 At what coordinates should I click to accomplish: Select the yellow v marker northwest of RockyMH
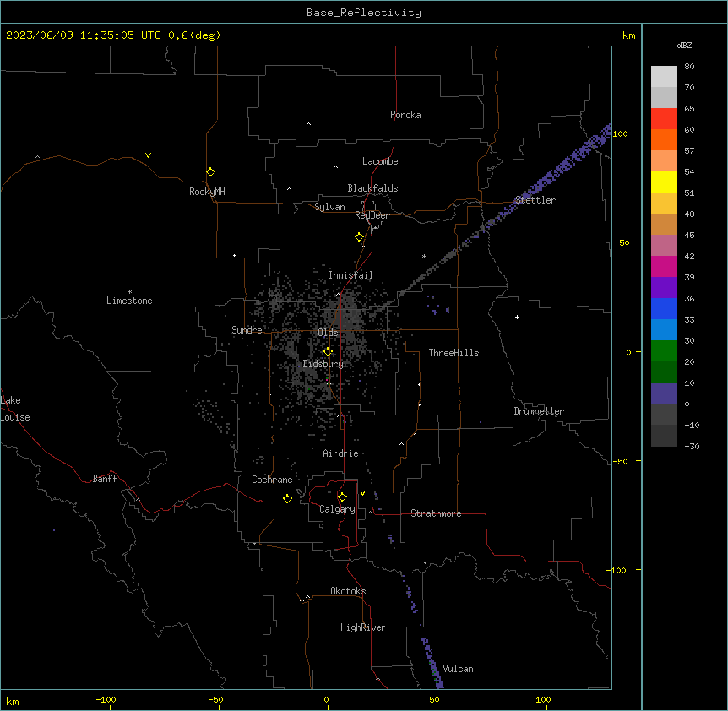click(x=148, y=155)
